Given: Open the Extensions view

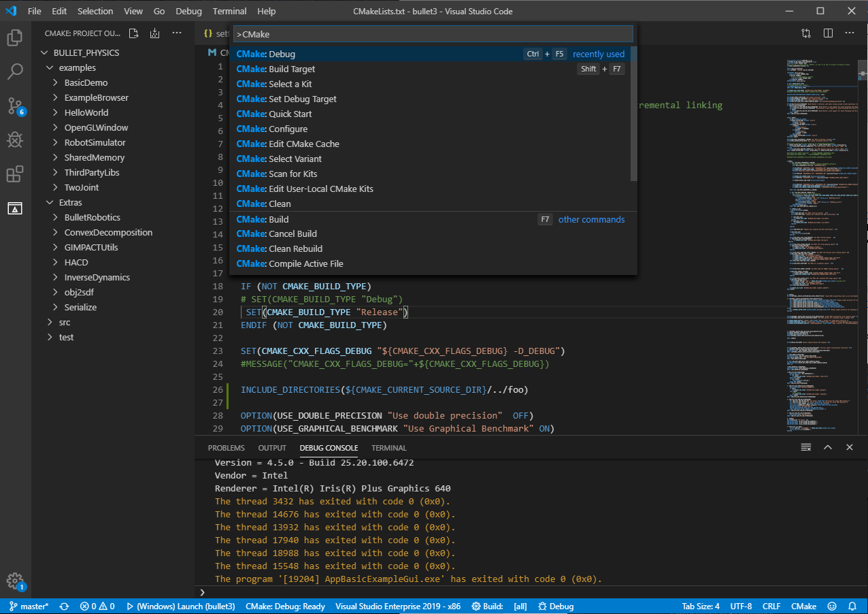Looking at the screenshot, I should click(x=15, y=174).
